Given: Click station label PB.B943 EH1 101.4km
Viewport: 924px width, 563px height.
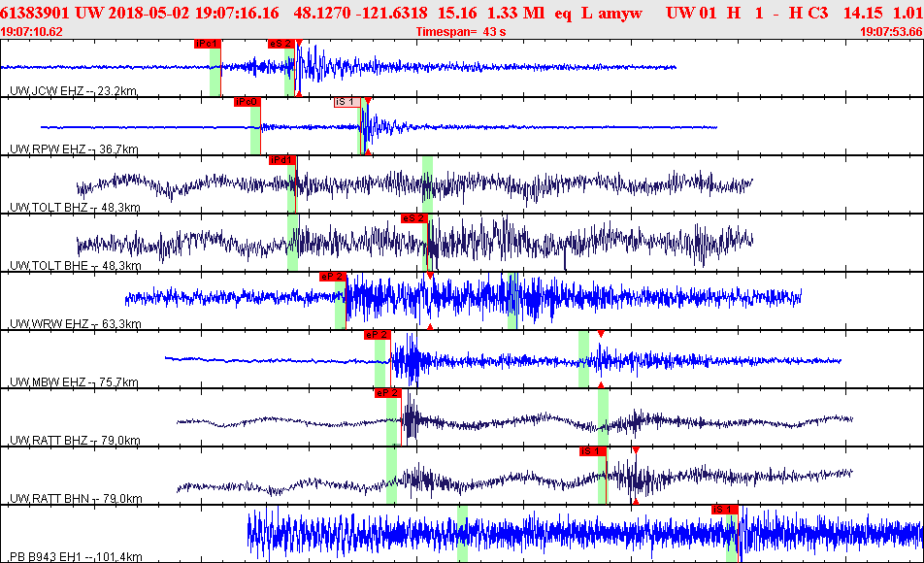Looking at the screenshot, I should [76, 557].
